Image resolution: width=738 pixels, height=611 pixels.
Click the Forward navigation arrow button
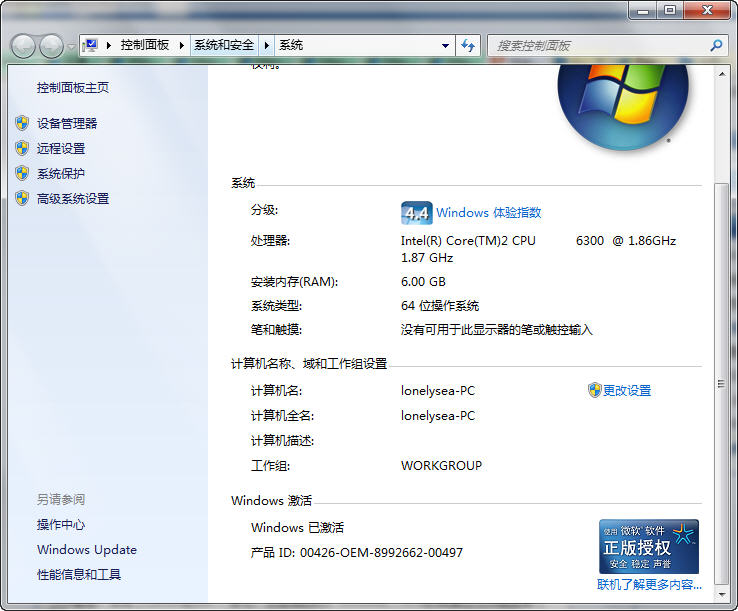(x=52, y=46)
